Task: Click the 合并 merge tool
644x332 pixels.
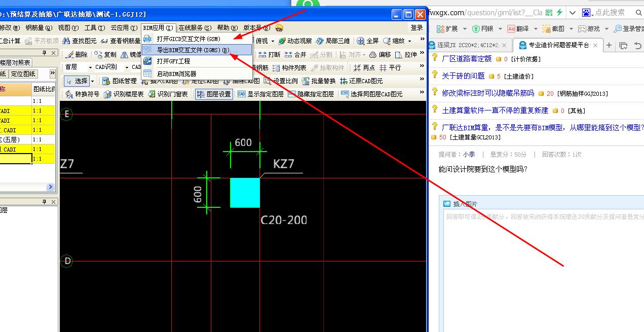Action: (295, 54)
